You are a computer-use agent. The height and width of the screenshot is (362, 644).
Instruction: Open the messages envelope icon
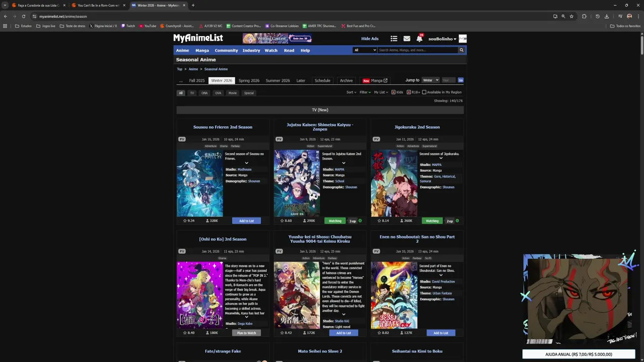point(407,39)
